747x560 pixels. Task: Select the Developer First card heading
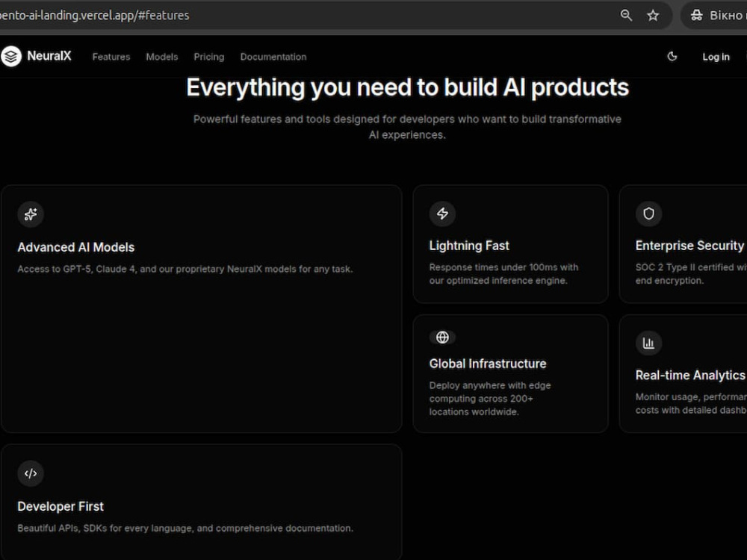click(60, 506)
